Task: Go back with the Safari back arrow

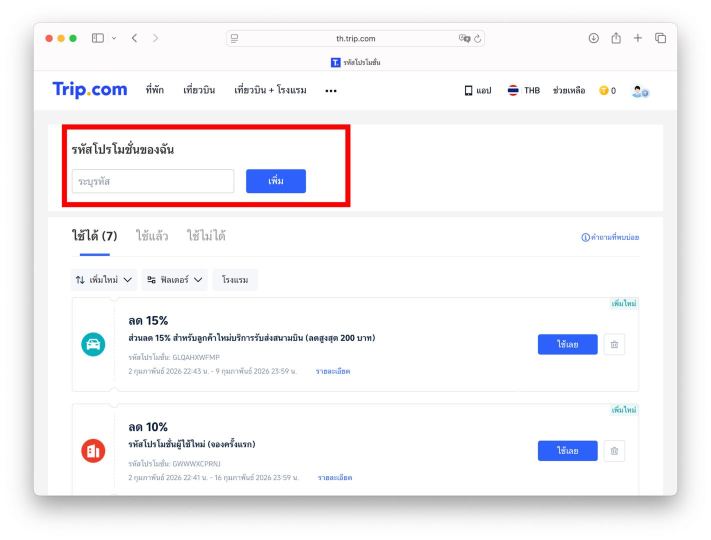Action: click(x=134, y=38)
